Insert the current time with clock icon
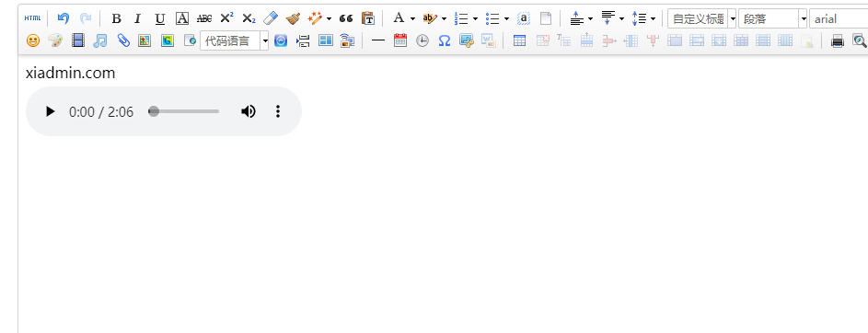 pyautogui.click(x=422, y=40)
